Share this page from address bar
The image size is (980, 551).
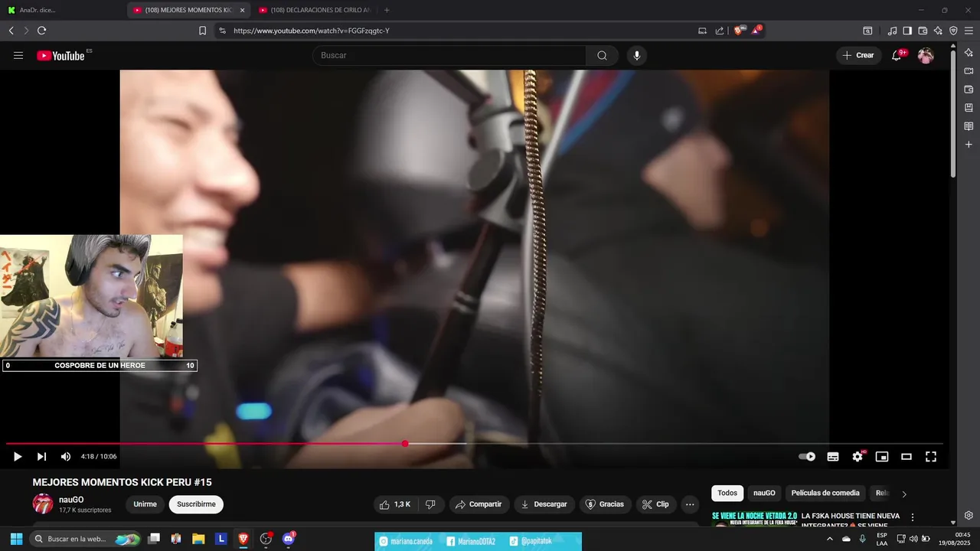pos(720,31)
